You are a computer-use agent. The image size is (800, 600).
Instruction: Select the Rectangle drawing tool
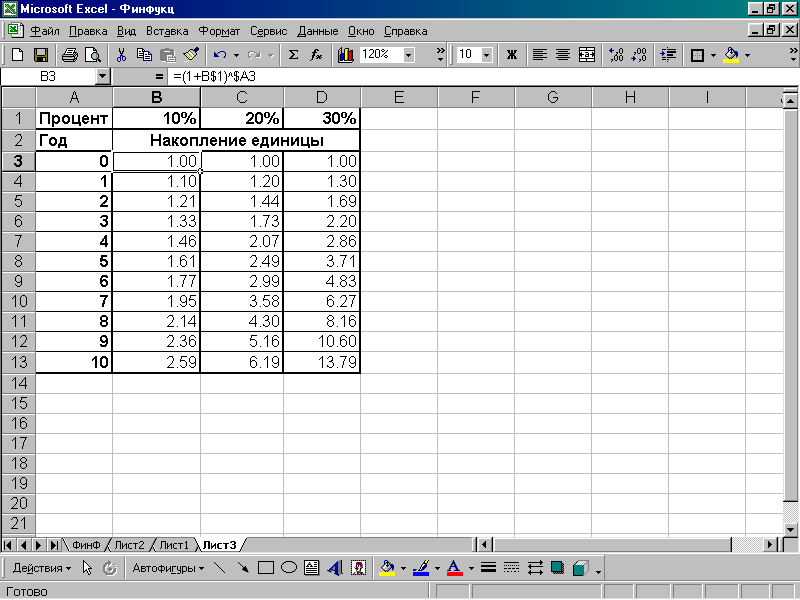click(266, 568)
